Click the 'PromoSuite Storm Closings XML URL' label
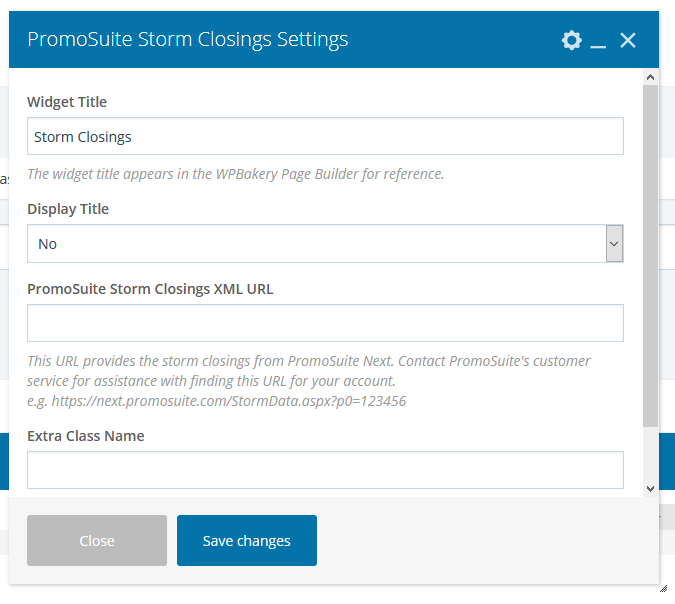Viewport: 675px width, 604px height. click(150, 289)
